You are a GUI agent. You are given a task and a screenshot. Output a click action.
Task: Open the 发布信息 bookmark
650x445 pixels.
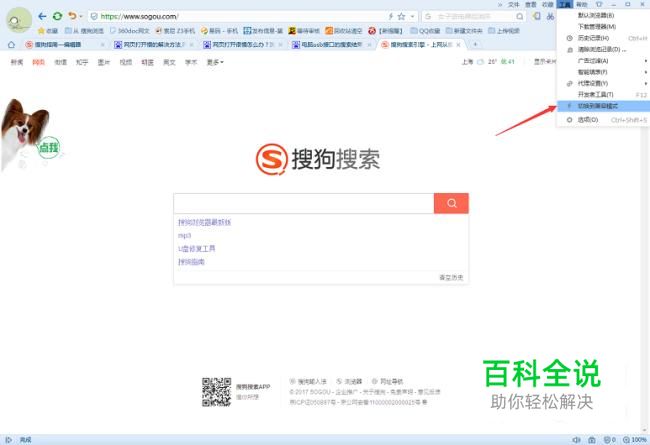pos(263,31)
